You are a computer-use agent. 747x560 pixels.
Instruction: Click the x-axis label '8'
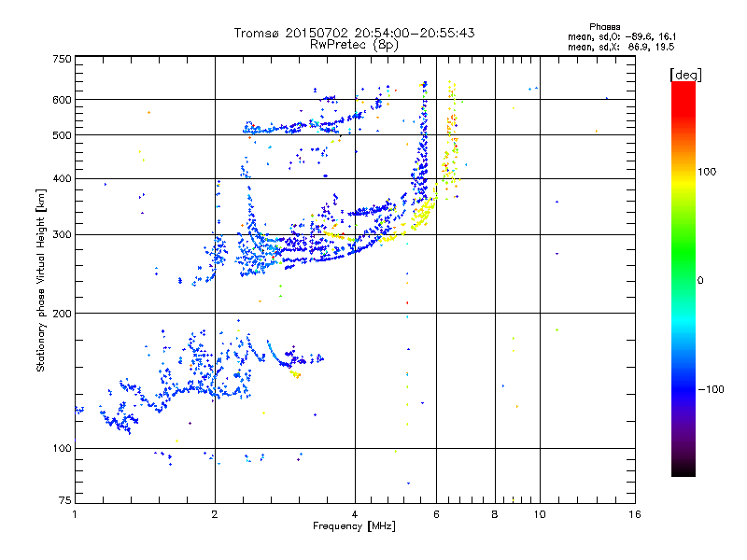tap(495, 514)
